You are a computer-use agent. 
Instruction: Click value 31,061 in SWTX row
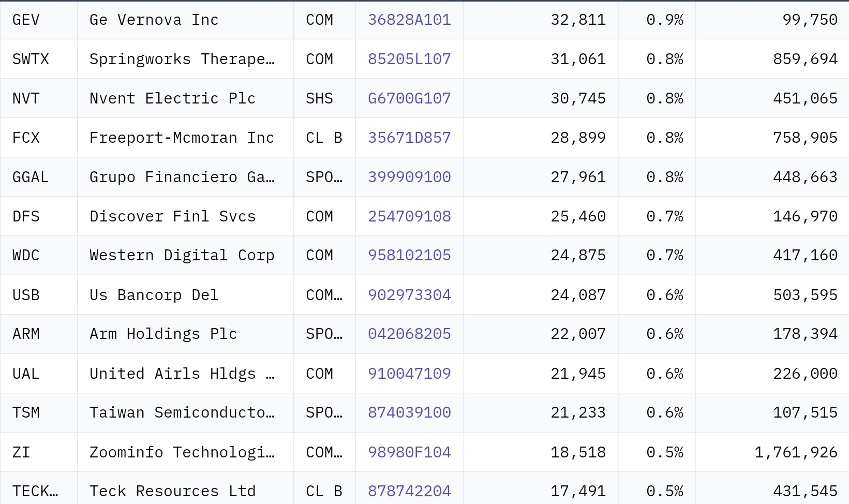(x=578, y=59)
